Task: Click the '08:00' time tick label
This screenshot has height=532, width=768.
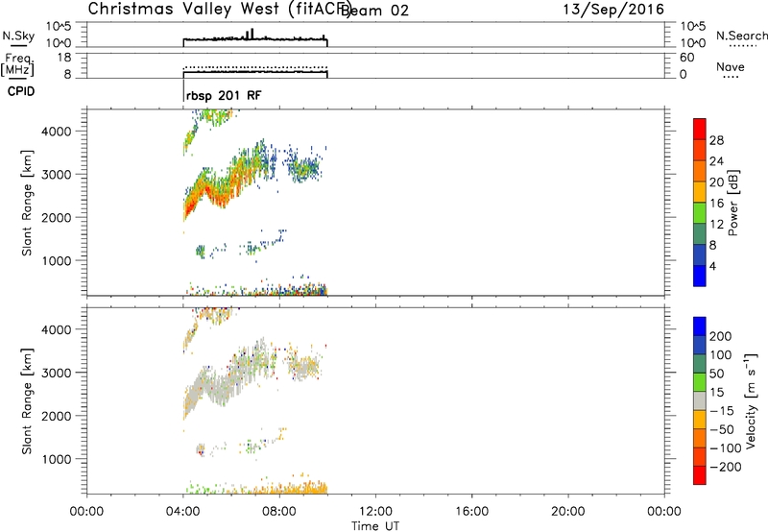Action: [279, 512]
